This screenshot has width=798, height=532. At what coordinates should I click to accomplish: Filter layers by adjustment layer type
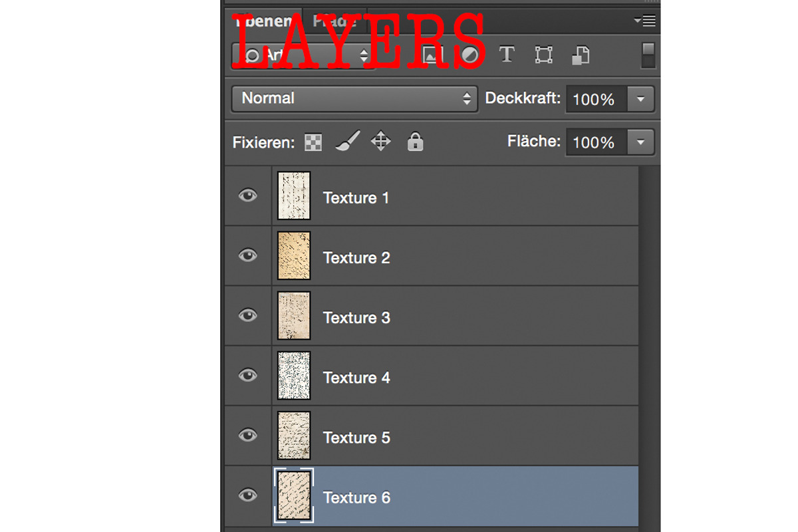coord(469,55)
